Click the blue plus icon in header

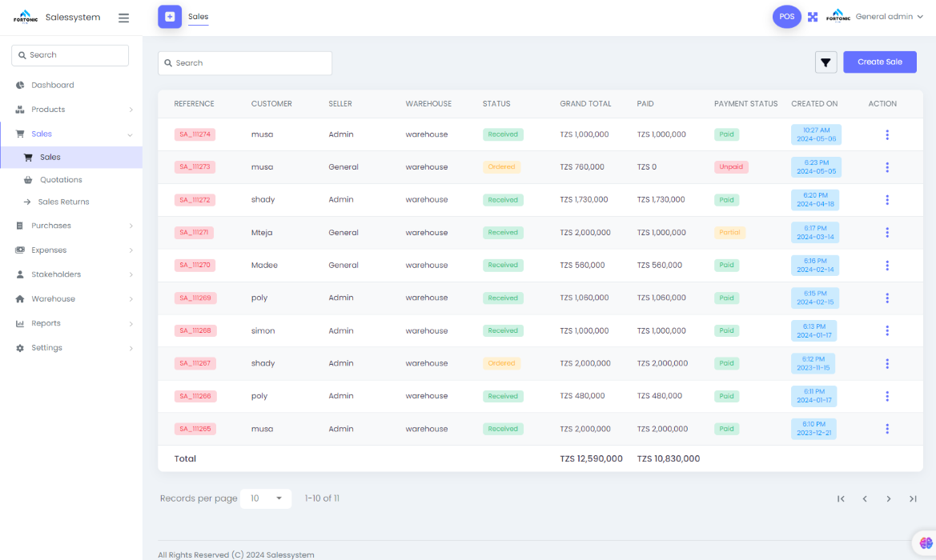pyautogui.click(x=170, y=17)
